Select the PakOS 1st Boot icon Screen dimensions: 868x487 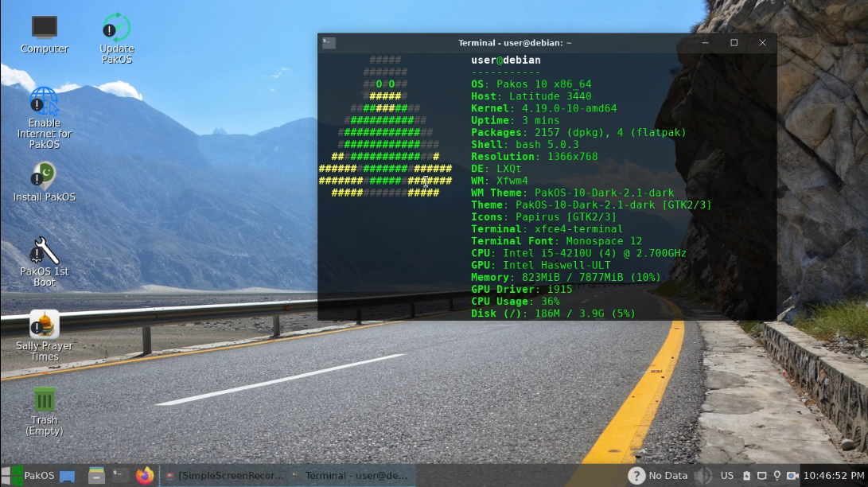(45, 262)
